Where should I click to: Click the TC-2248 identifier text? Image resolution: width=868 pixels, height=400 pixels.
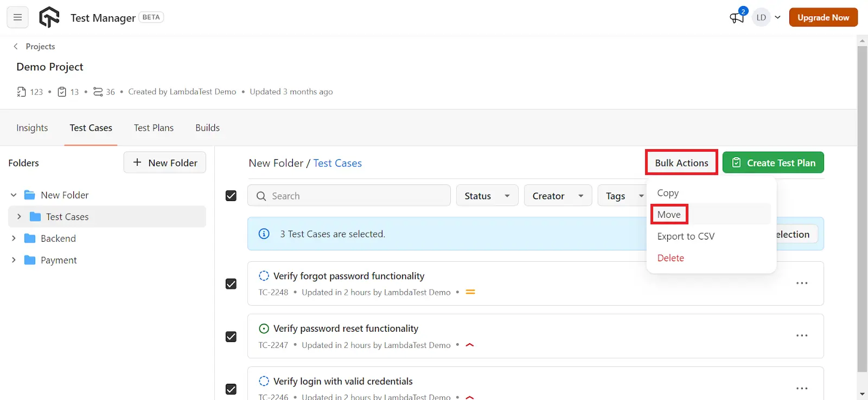coord(273,292)
